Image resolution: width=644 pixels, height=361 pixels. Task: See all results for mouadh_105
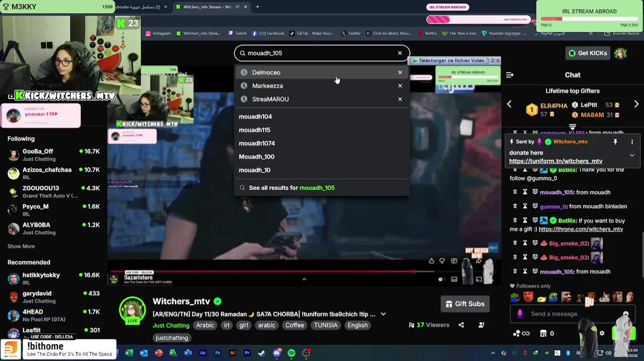[322, 188]
